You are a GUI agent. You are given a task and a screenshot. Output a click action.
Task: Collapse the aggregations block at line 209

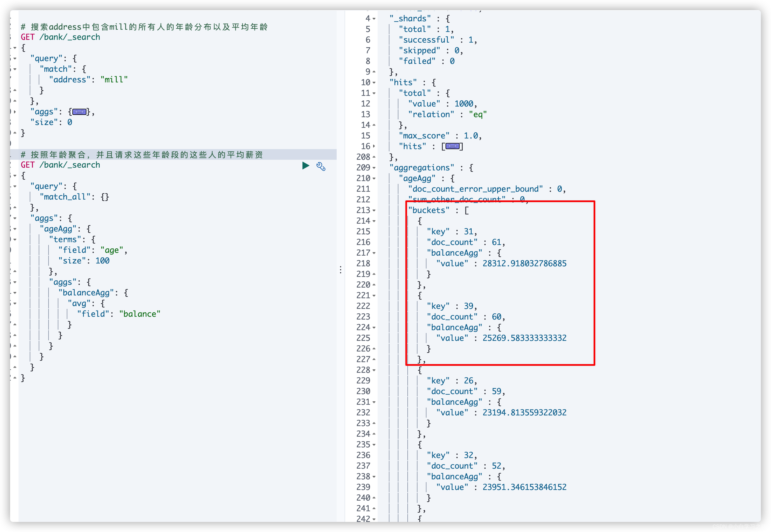tap(374, 168)
